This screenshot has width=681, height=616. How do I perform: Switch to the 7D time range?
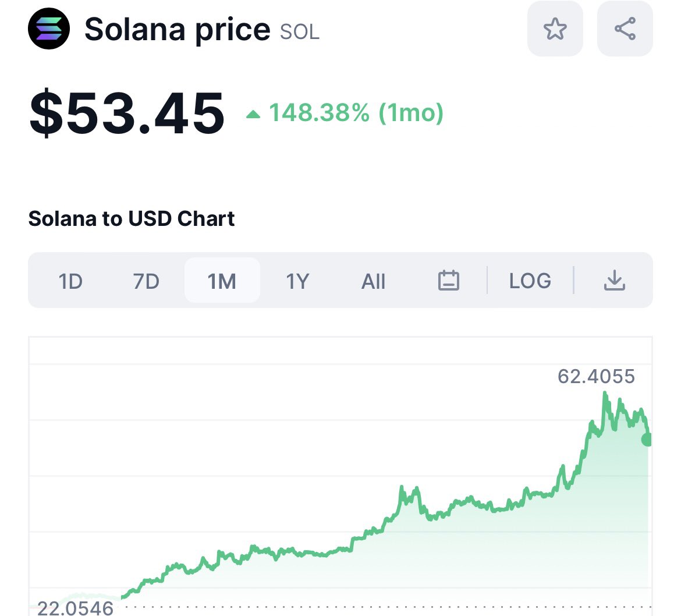point(146,281)
